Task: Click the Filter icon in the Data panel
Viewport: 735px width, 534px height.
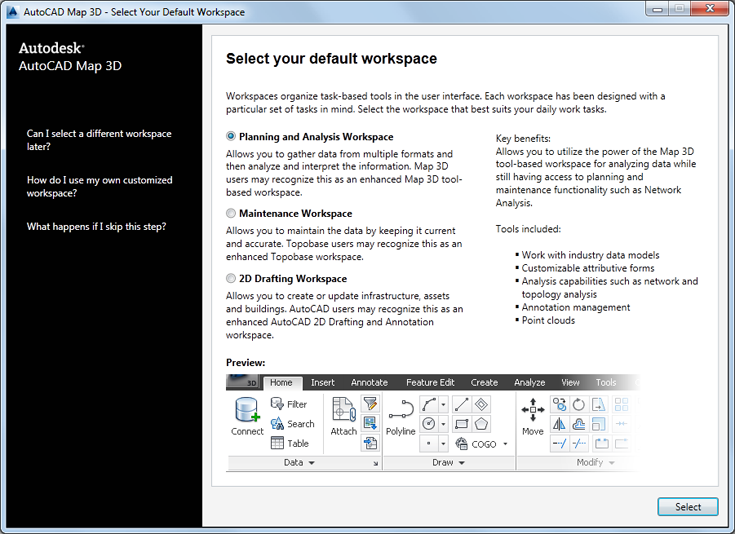Action: pyautogui.click(x=277, y=404)
